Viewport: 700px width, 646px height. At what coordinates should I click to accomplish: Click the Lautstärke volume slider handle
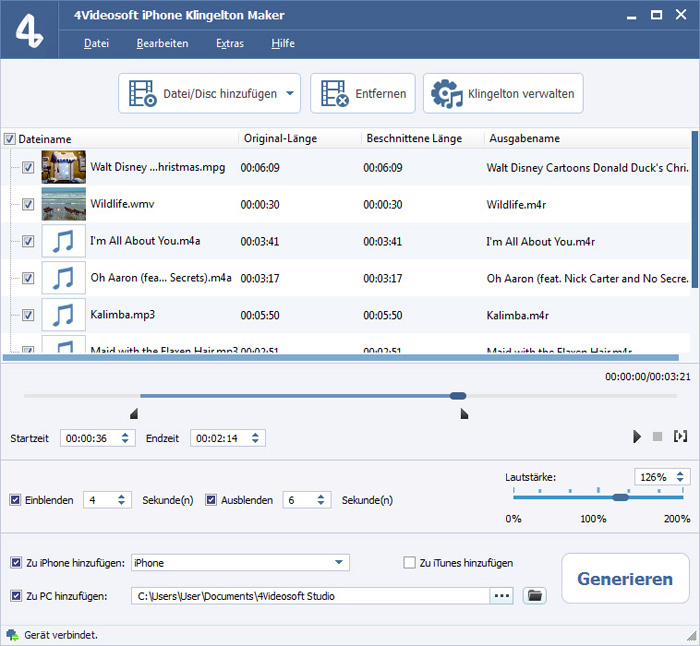click(x=620, y=497)
